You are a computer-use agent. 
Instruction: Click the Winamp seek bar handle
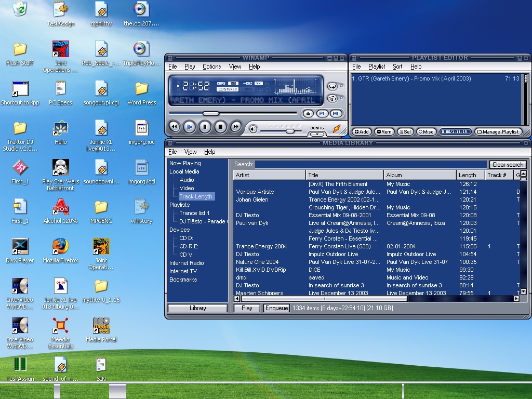click(211, 113)
